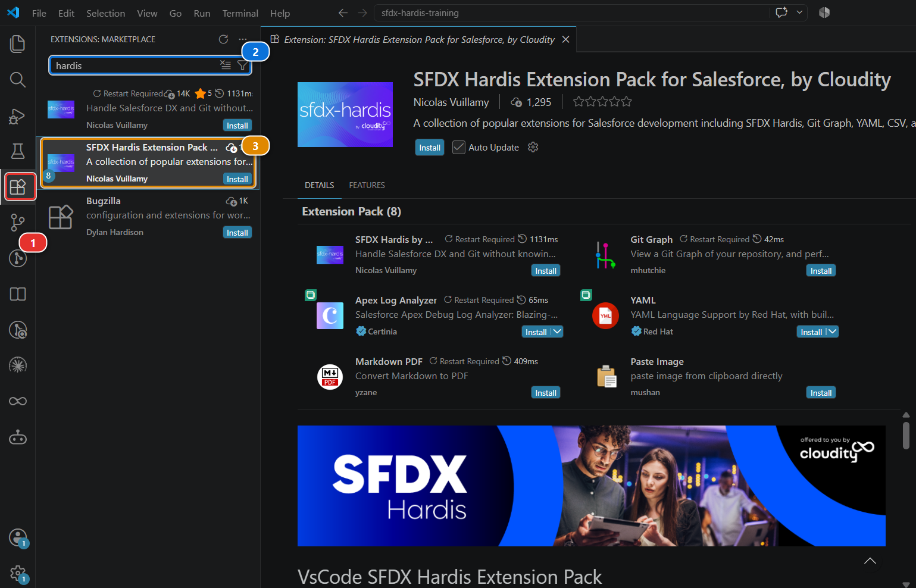This screenshot has height=588, width=916.
Task: Open the Help menu
Action: tap(280, 13)
